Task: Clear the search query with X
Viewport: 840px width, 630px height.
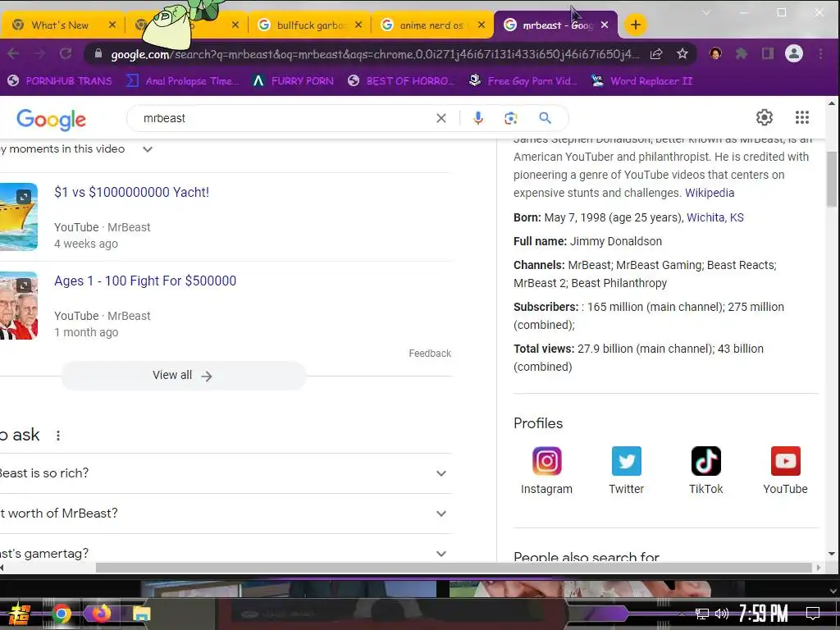Action: pos(441,118)
